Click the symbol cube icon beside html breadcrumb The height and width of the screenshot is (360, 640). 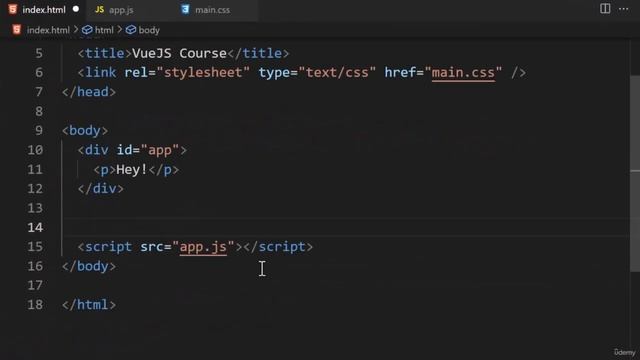[87, 30]
